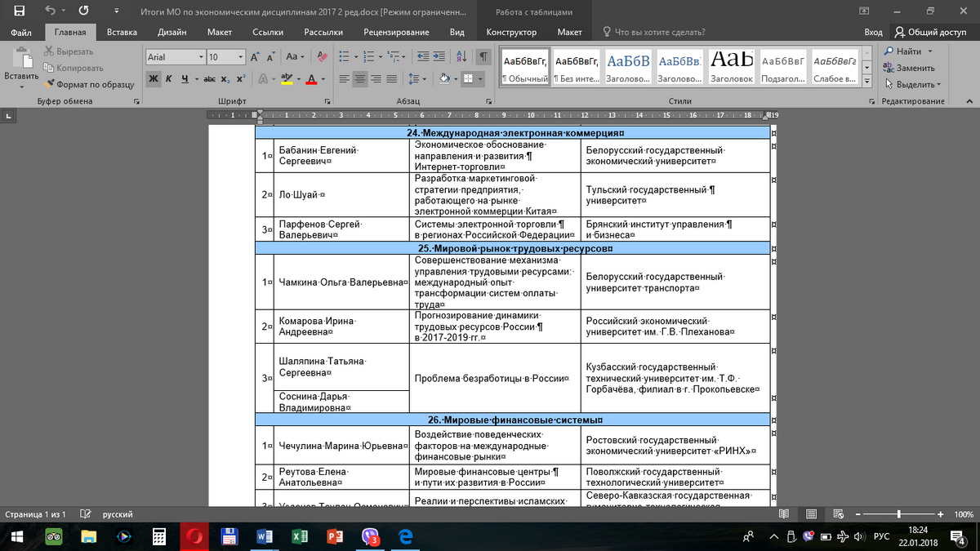Apply the Обычный style from the gallery
The image size is (980, 551).
tap(524, 68)
